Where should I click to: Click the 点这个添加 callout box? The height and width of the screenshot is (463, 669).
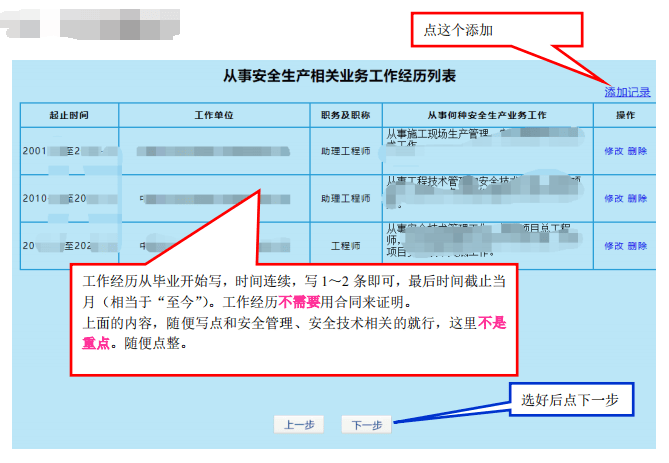[x=494, y=30]
